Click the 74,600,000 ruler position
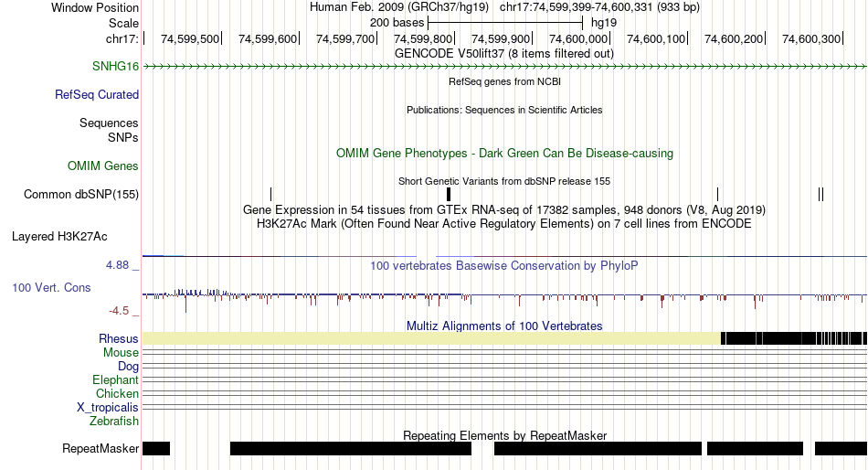 [x=578, y=38]
